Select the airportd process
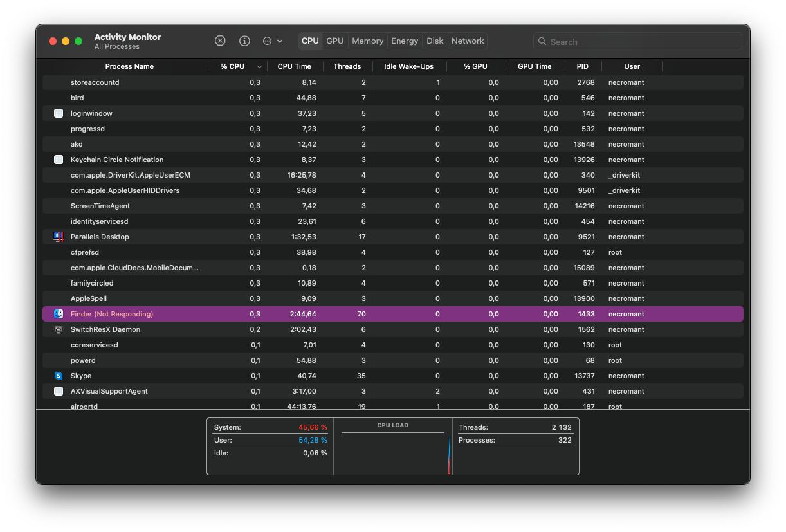 pos(84,406)
